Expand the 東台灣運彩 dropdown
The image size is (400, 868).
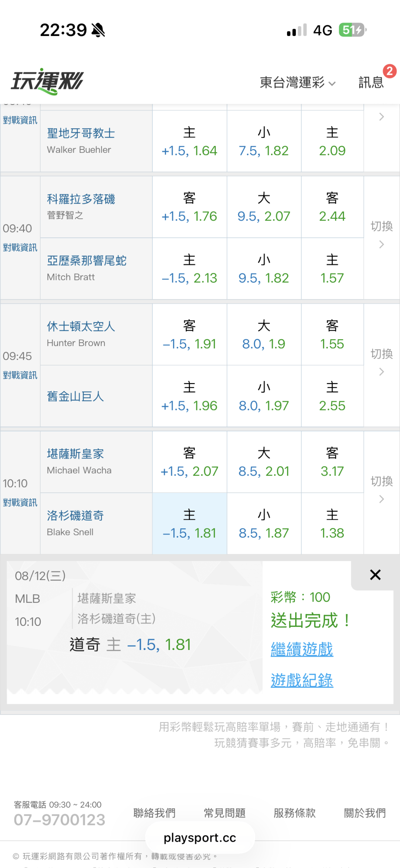pyautogui.click(x=298, y=82)
